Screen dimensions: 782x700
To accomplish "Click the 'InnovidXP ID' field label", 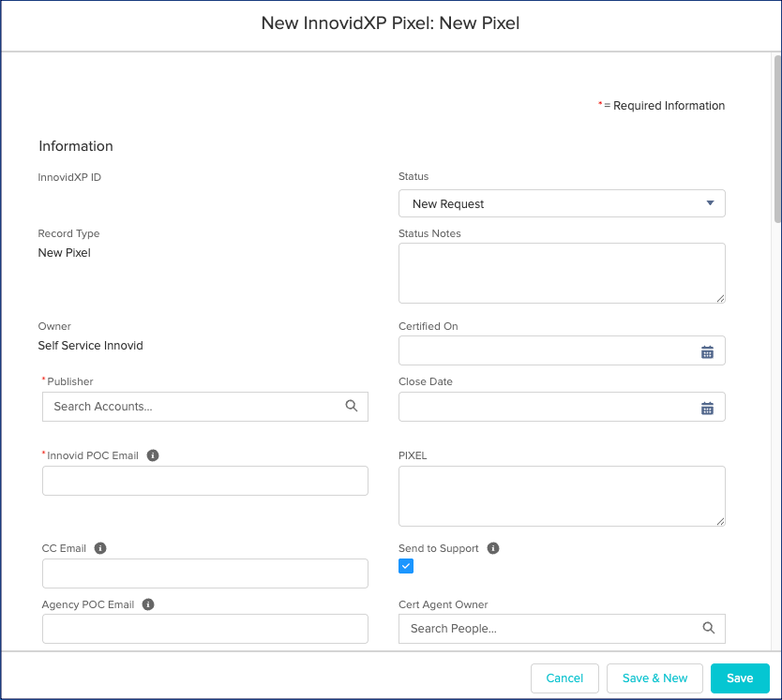I will 69,177.
